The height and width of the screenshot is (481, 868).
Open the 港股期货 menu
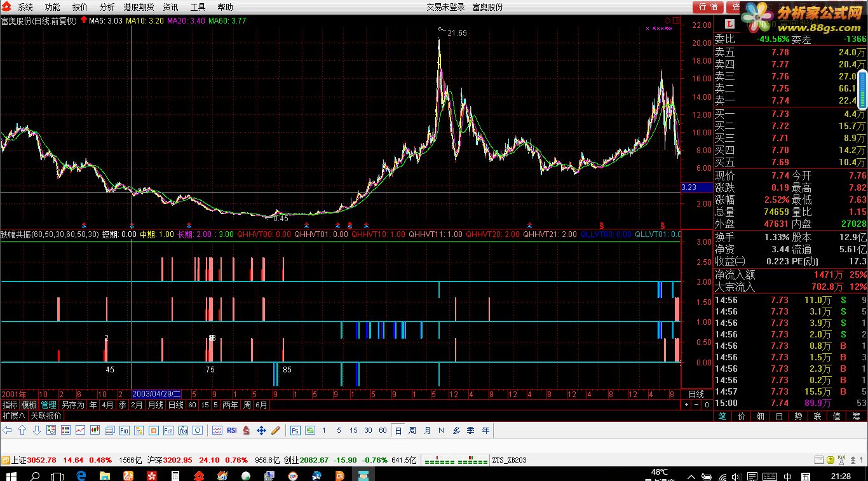[139, 7]
